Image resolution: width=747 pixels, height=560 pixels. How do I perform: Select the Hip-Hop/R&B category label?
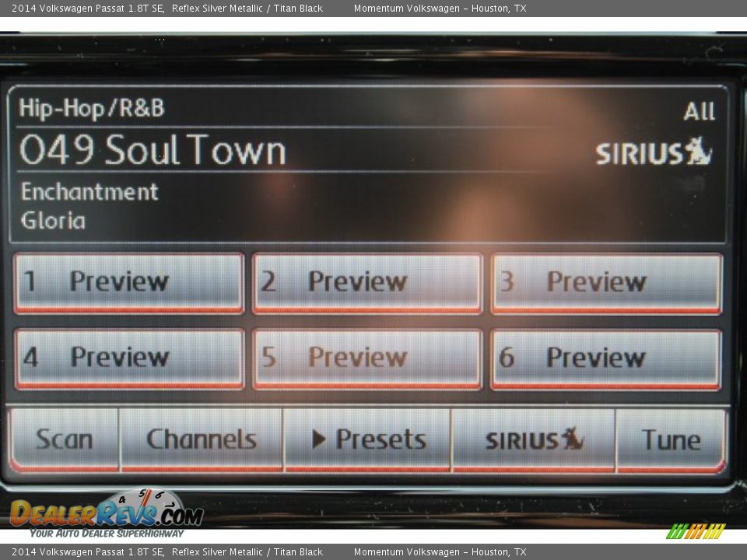[x=92, y=108]
